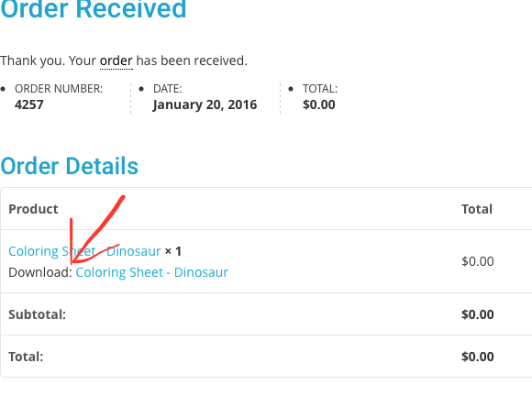Click the dotted-underlined word 'order'

[116, 61]
